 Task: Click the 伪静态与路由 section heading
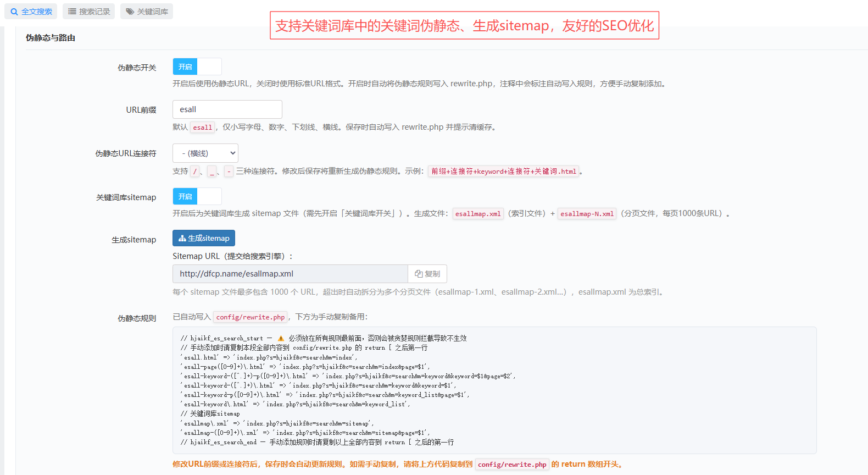(x=51, y=38)
